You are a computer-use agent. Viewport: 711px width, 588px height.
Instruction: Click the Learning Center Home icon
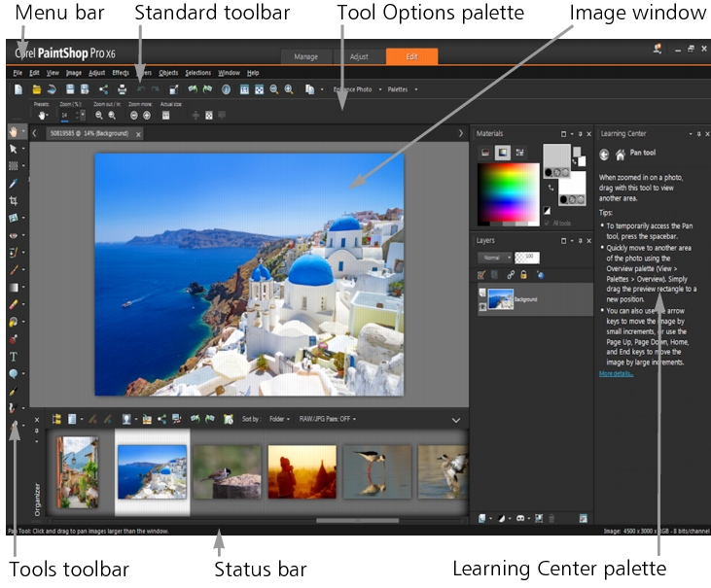(x=620, y=154)
